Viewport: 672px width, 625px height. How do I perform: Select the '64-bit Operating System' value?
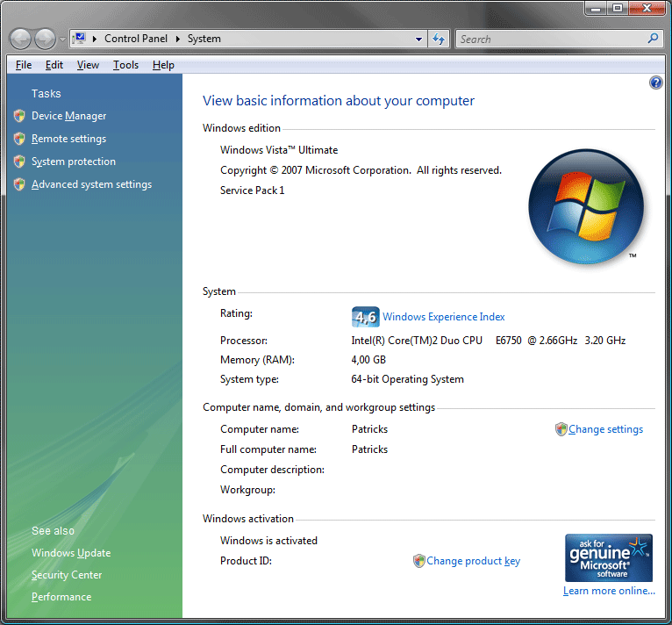pyautogui.click(x=408, y=379)
